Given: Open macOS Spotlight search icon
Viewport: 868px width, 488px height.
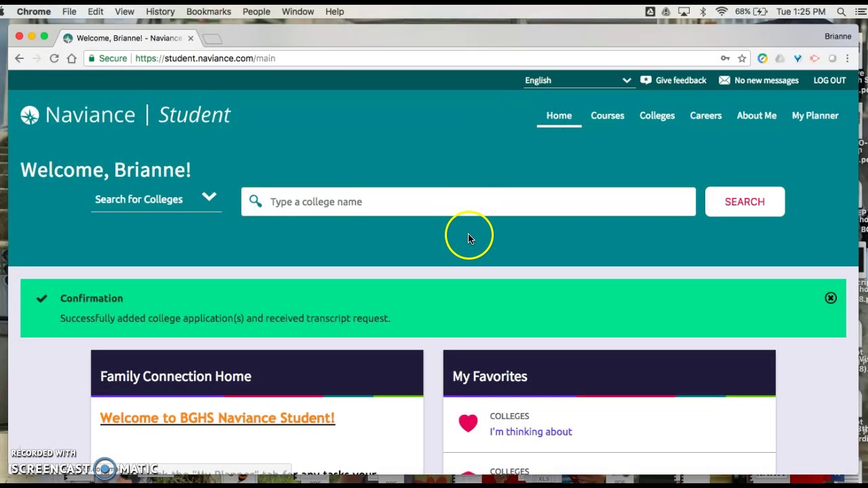Looking at the screenshot, I should tap(842, 12).
